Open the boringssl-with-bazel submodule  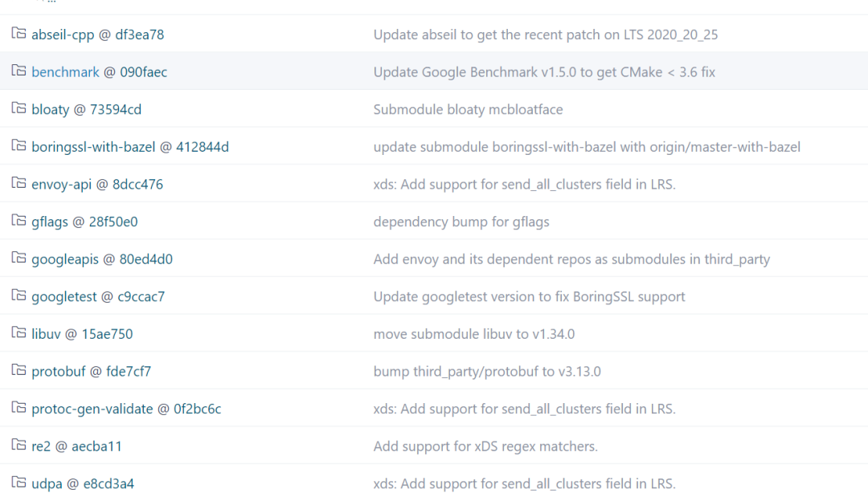129,147
